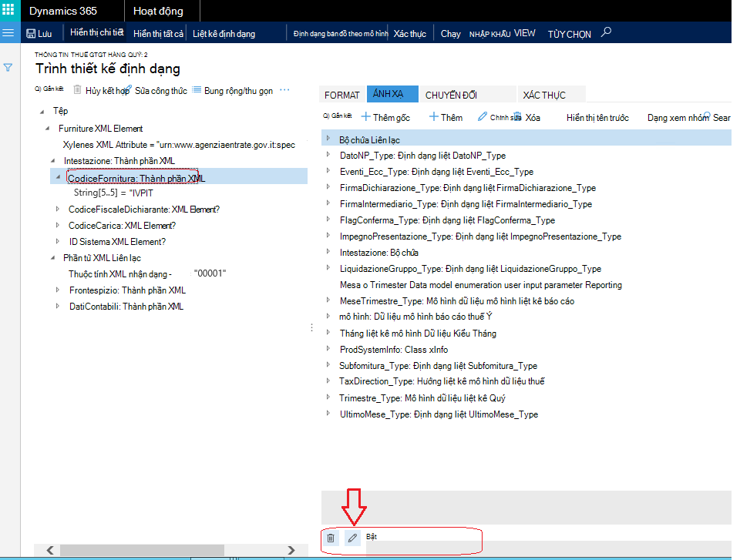
Task: Click Thêm gốc add root button
Action: pos(385,117)
